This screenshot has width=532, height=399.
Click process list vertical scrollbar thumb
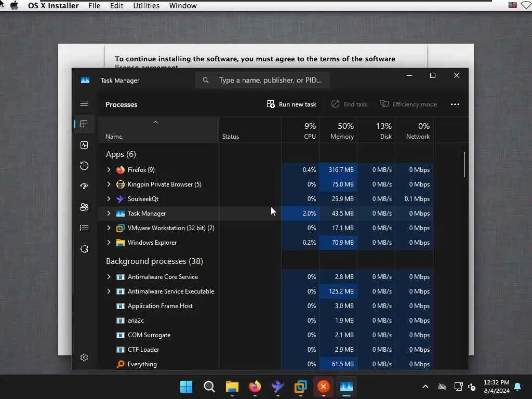point(464,165)
